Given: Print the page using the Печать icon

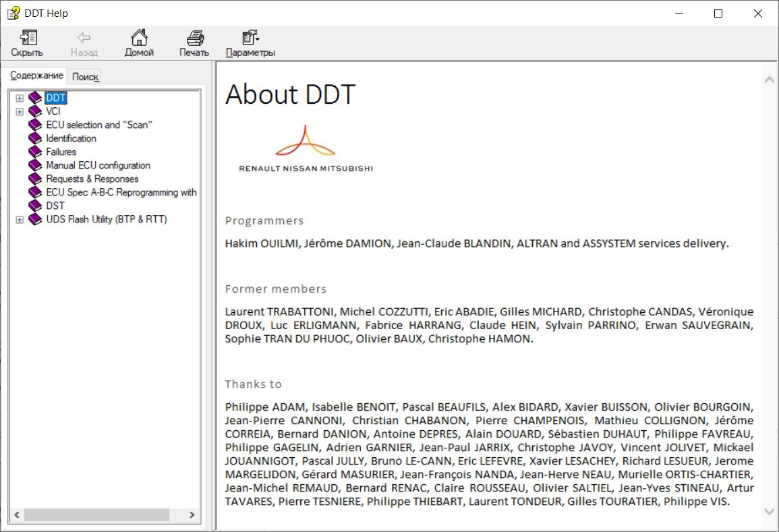Looking at the screenshot, I should (x=195, y=38).
